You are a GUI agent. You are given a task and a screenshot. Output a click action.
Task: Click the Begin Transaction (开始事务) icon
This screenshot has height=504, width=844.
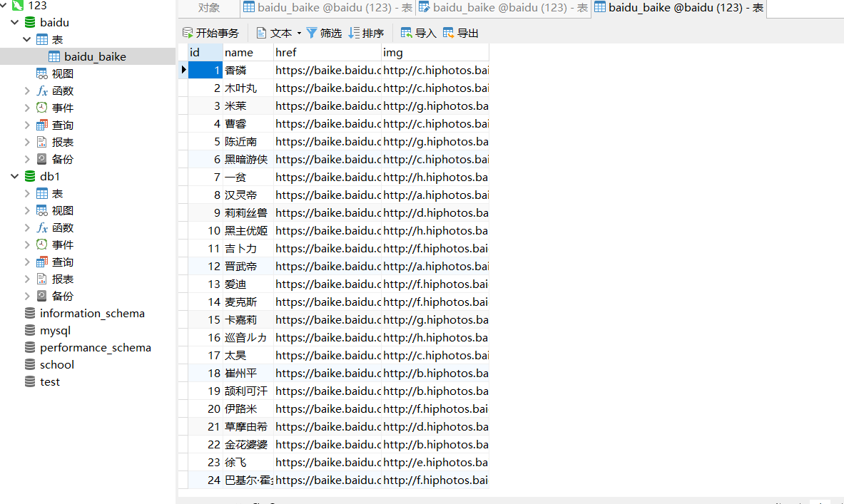click(x=188, y=33)
